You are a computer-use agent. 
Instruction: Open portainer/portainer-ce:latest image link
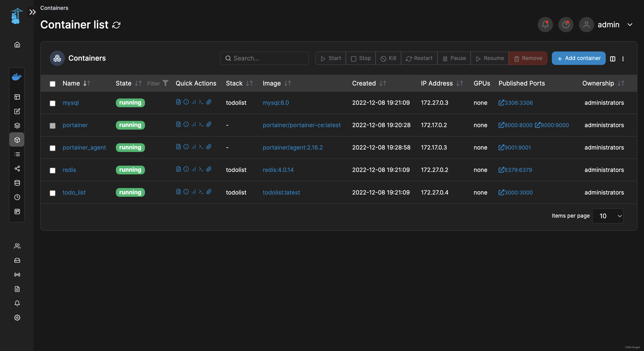[x=302, y=125]
